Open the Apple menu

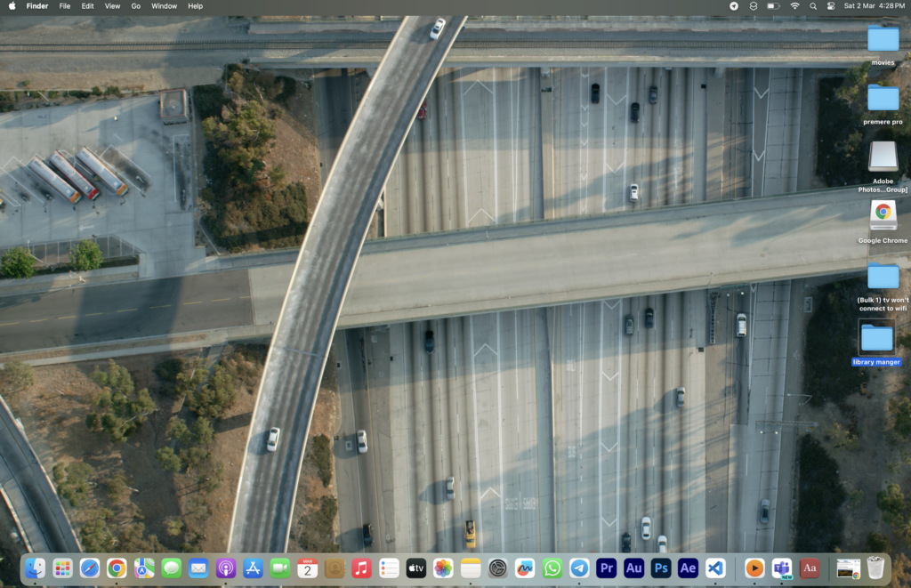[x=12, y=6]
